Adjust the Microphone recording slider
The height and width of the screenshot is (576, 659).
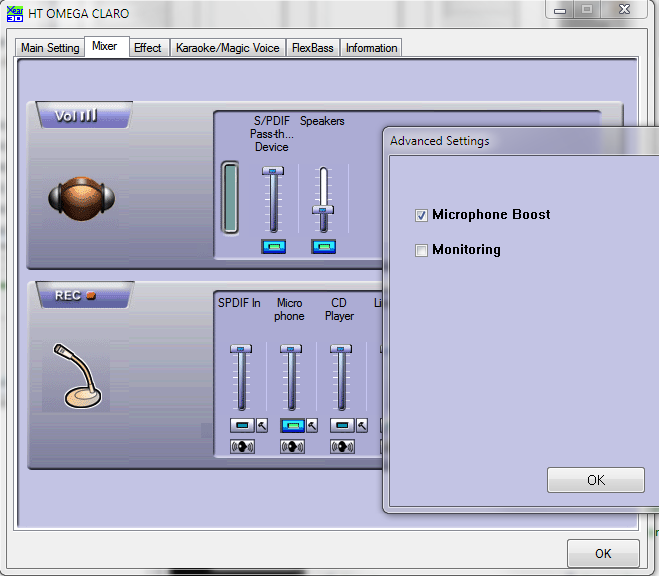(291, 349)
